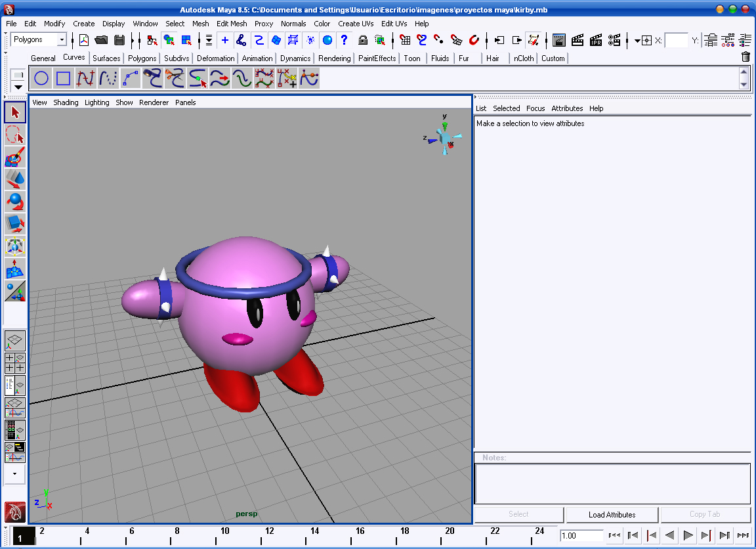The height and width of the screenshot is (549, 756).
Task: Switch to Persp/Outliner layout
Action: click(x=15, y=385)
